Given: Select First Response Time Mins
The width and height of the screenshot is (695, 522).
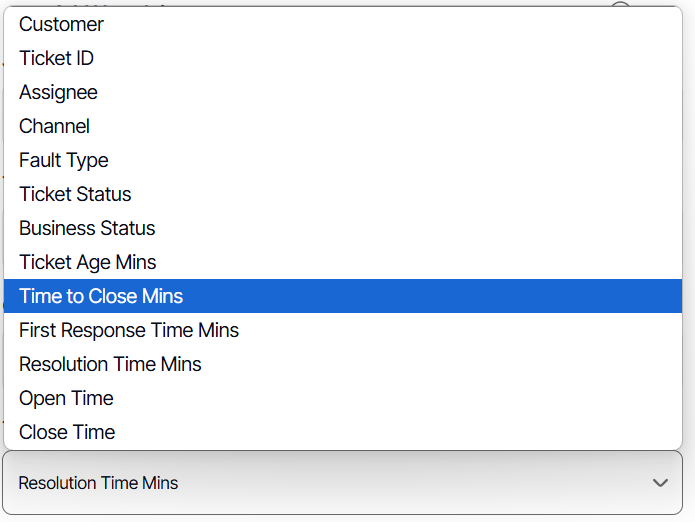Looking at the screenshot, I should pos(129,330).
